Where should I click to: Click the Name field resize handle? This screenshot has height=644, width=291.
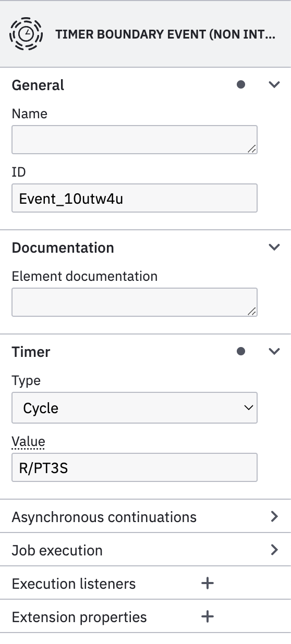(x=251, y=148)
